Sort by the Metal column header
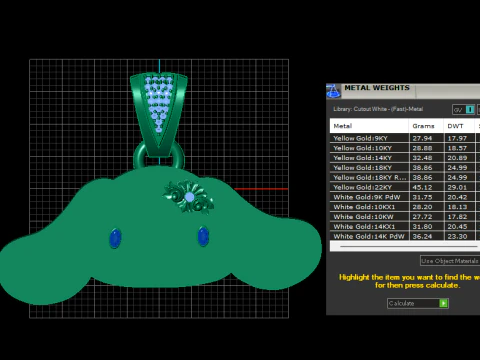This screenshot has width=480, height=360. point(369,126)
